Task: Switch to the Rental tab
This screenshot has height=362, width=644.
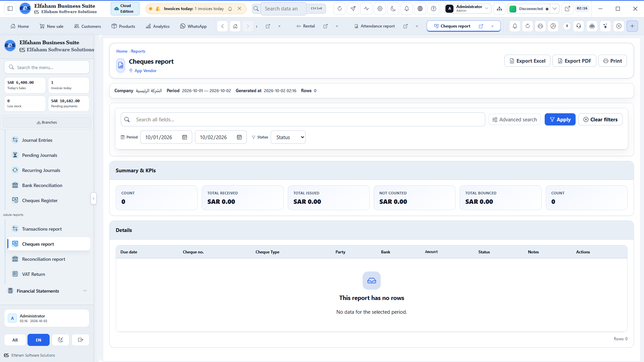Action: coord(306,26)
